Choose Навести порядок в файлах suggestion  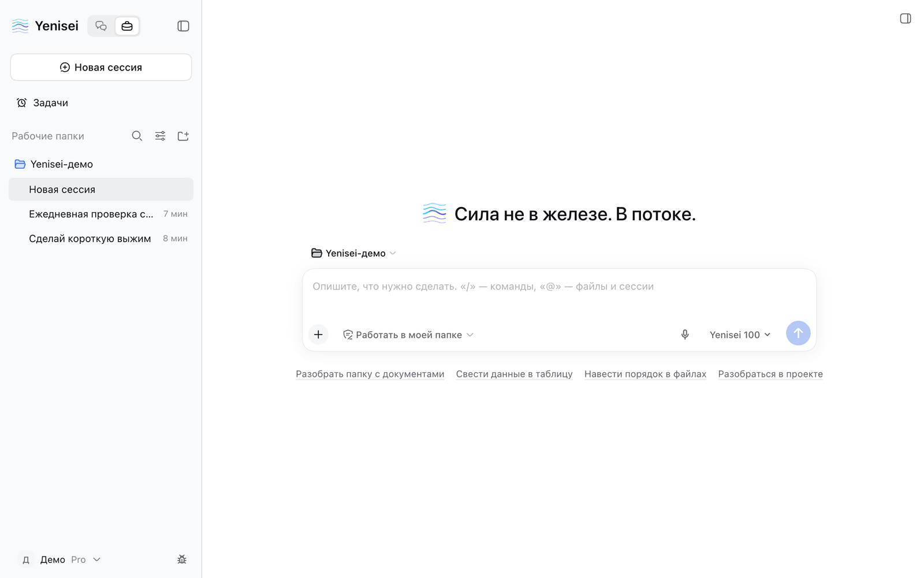point(646,374)
